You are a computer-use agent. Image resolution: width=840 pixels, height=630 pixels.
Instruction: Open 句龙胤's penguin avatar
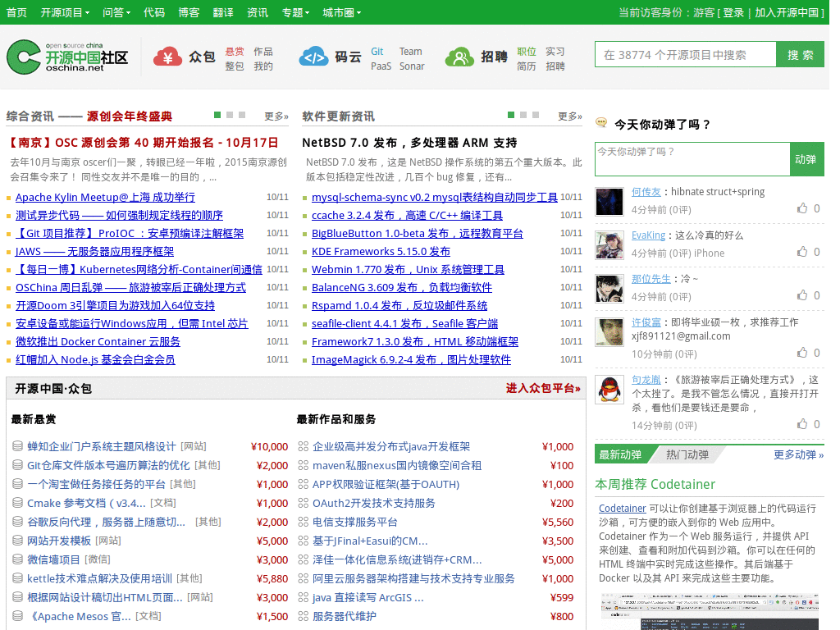coord(609,389)
